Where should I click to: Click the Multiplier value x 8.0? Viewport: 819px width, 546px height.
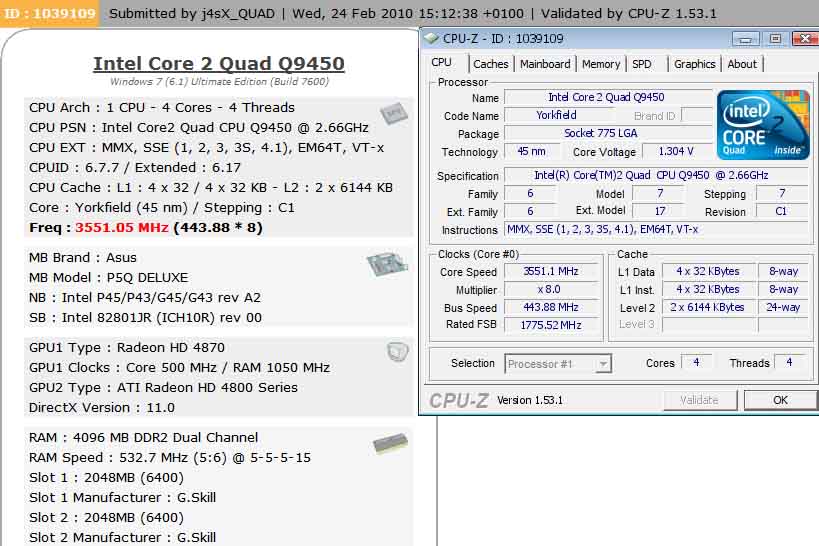[x=551, y=289]
